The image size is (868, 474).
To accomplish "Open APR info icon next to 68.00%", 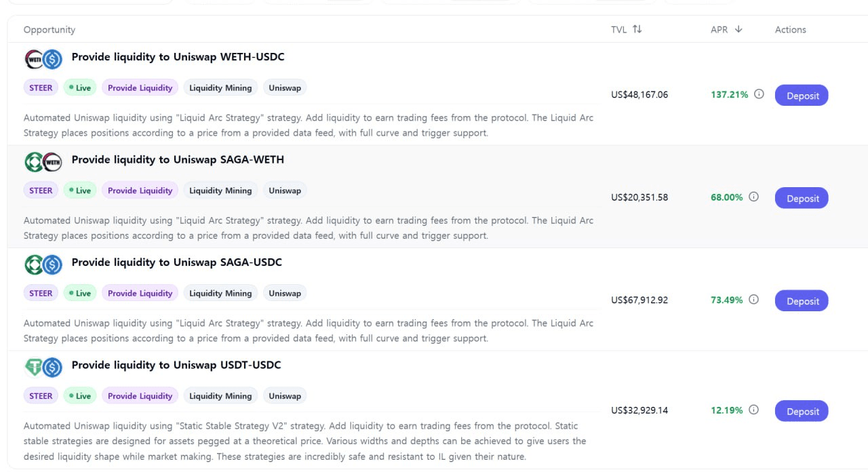I will (x=753, y=197).
